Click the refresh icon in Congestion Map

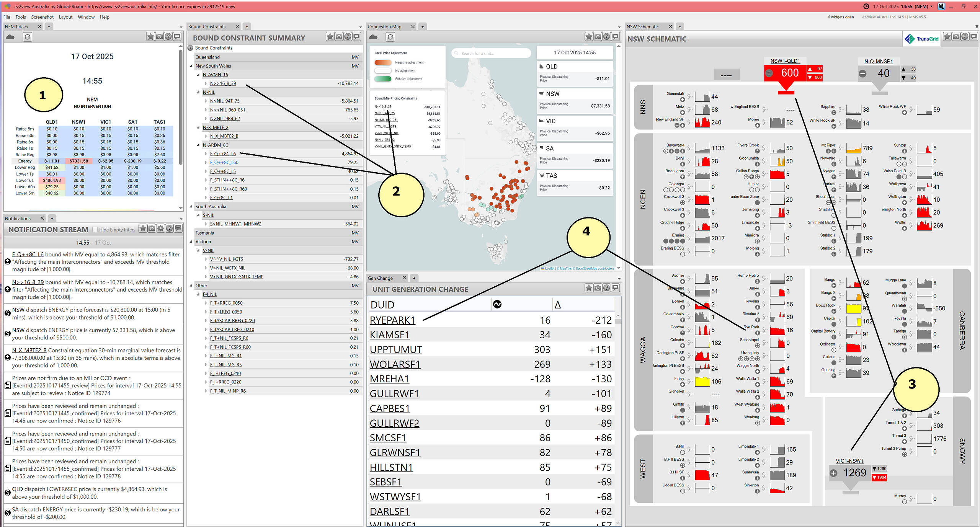tap(390, 37)
